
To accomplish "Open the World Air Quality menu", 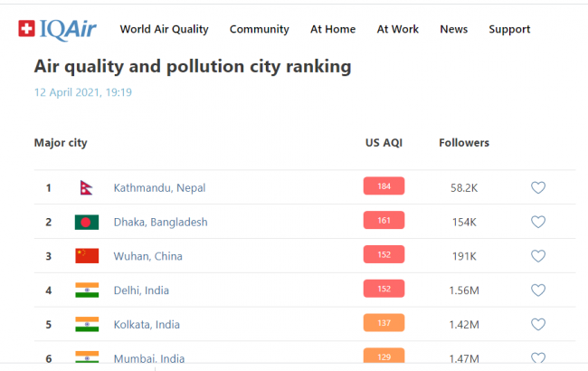I will click(x=164, y=29).
